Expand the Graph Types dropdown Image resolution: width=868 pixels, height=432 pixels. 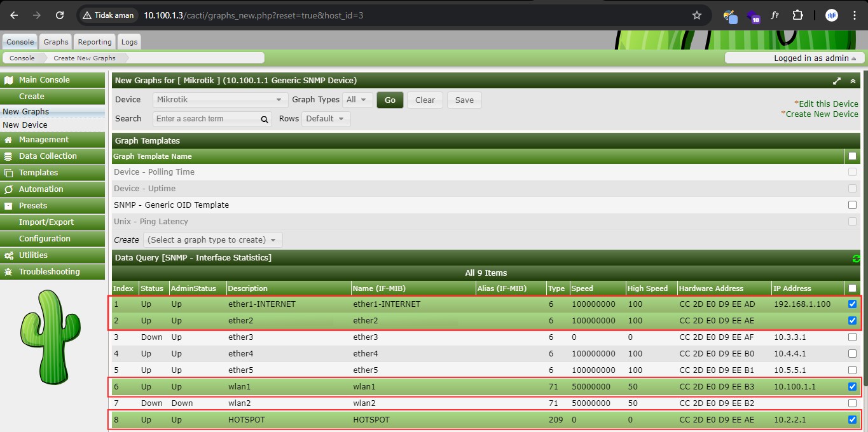pos(357,100)
